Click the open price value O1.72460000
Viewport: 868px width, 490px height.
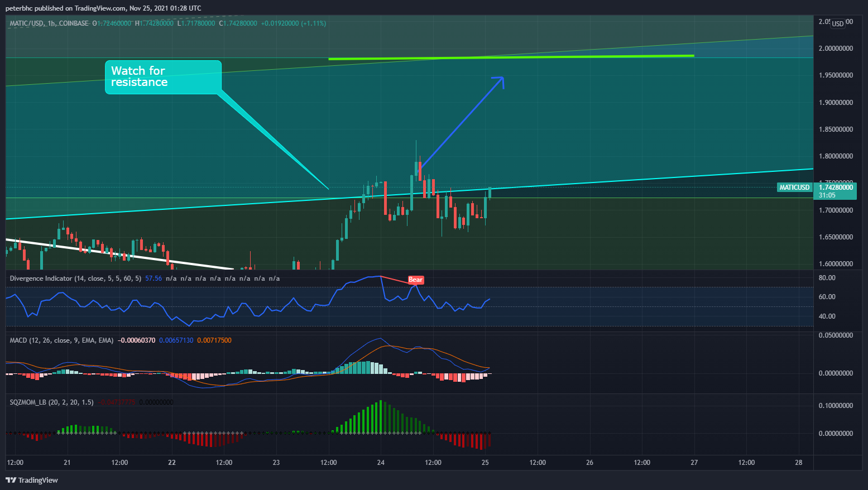[x=112, y=23]
